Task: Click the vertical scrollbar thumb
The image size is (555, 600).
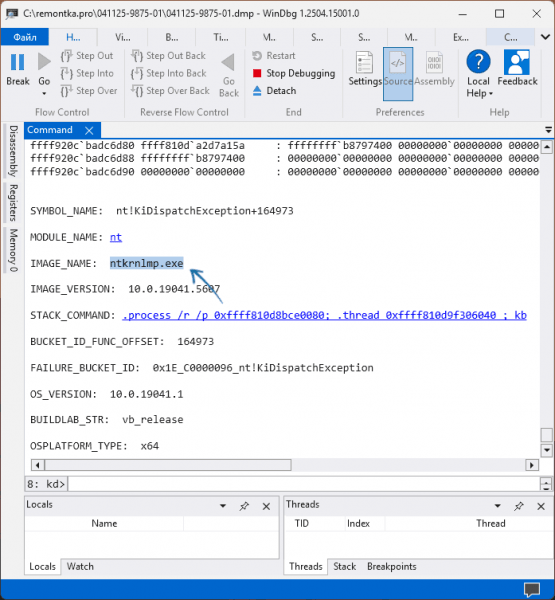Action: [x=547, y=435]
